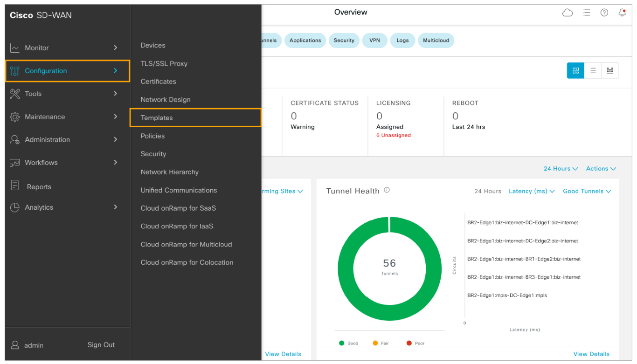This screenshot has width=637, height=364.
Task: Click the Tunnel Health info icon
Action: 387,190
